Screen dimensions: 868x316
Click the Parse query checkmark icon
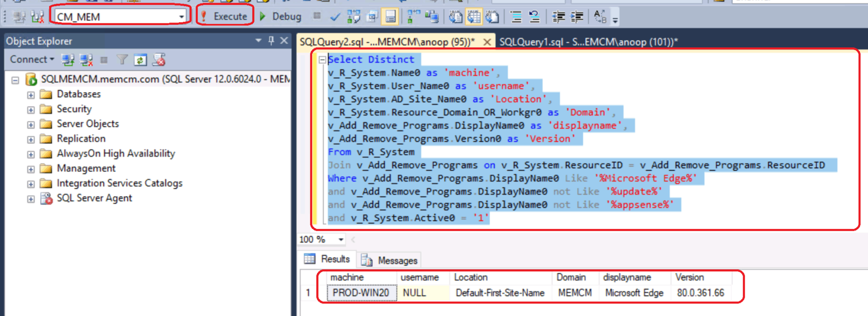coord(335,17)
